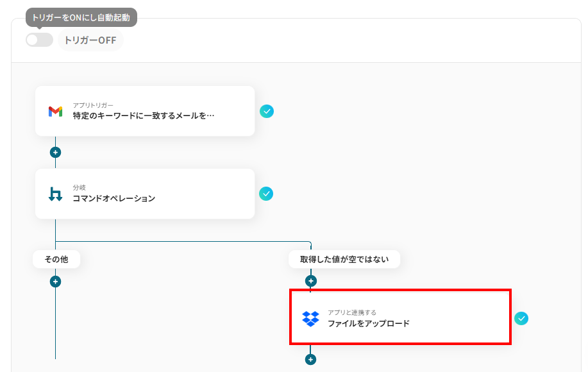This screenshot has width=588, height=372.
Task: Click the checkmark beside the Gmail trigger card
Action: click(267, 112)
